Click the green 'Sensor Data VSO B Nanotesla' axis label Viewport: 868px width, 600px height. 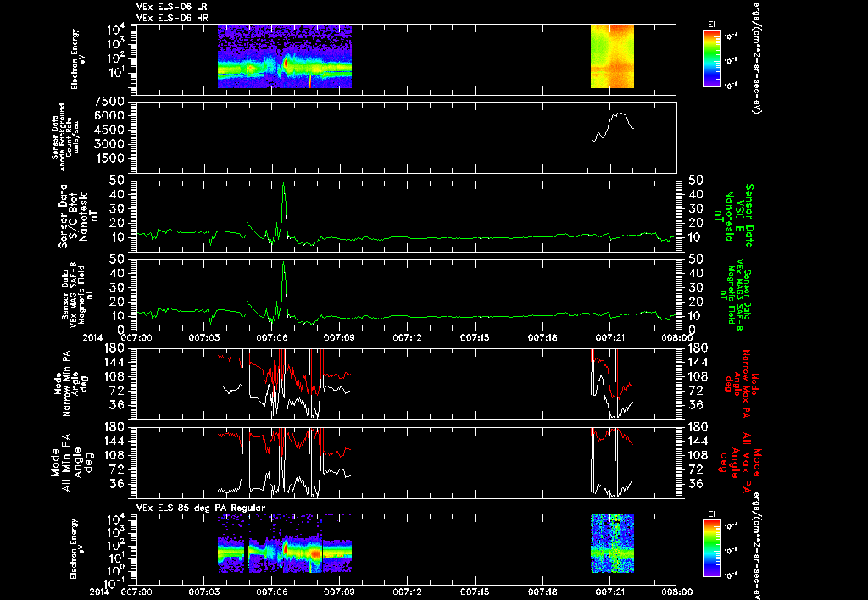point(735,216)
